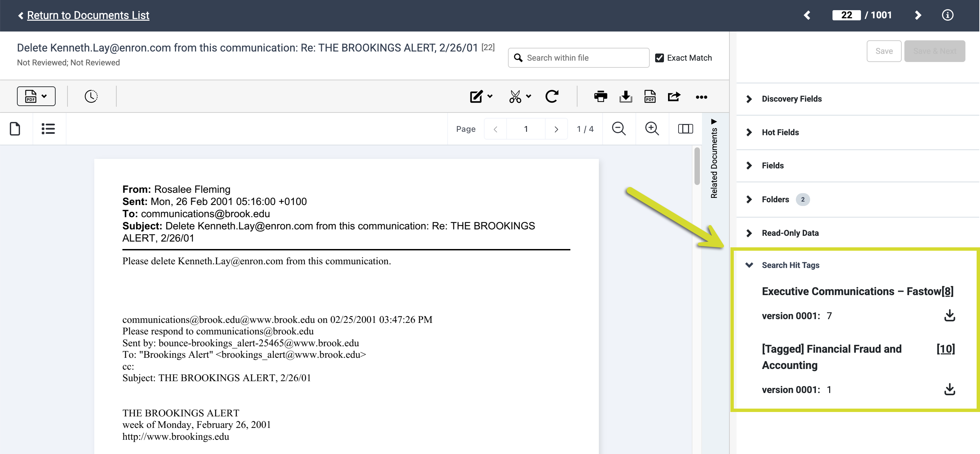Open the more options ellipsis menu
The width and height of the screenshot is (980, 454).
point(701,97)
